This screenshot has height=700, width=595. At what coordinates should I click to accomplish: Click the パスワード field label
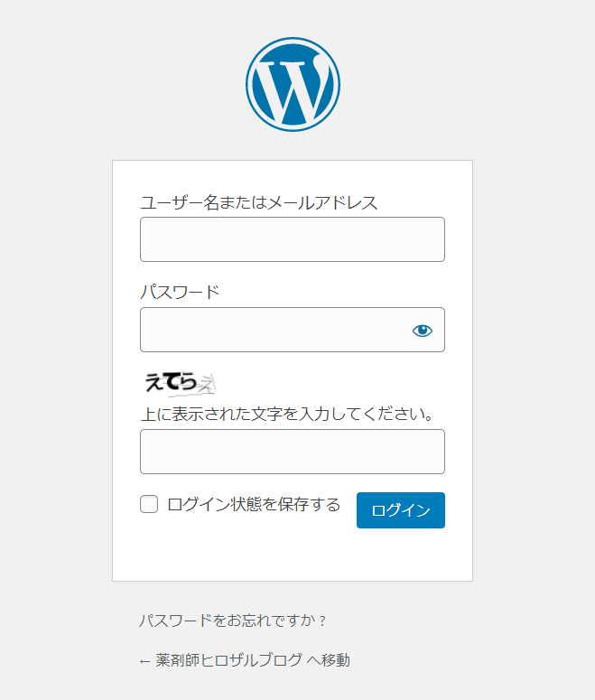180,292
